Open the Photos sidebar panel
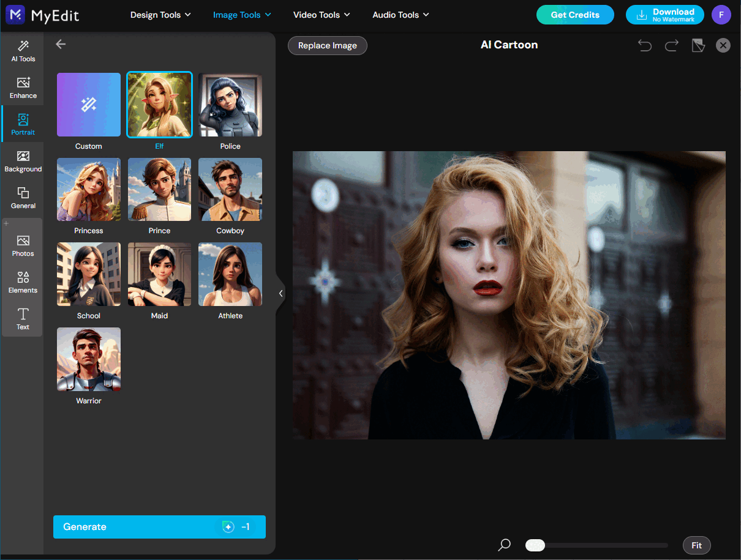741x560 pixels. coord(23,245)
